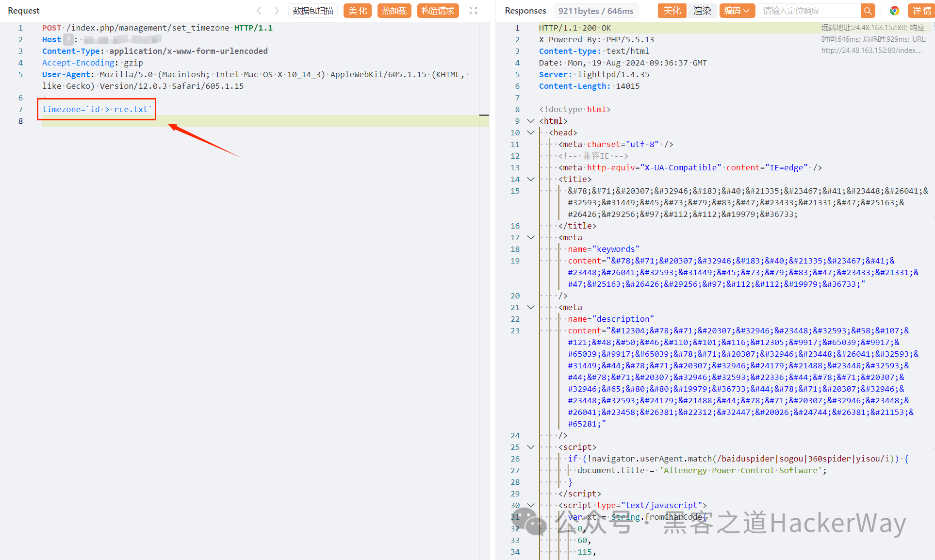Screen dimensions: 935x560
Task: Click the POST /index.php/management/set_timezone request line
Action: [x=157, y=28]
